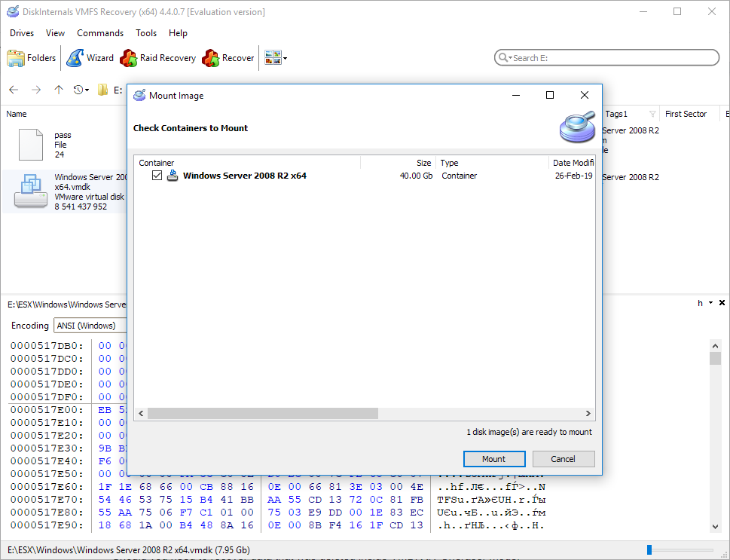Sort by the Container column header
The width and height of the screenshot is (730, 560).
(x=247, y=163)
